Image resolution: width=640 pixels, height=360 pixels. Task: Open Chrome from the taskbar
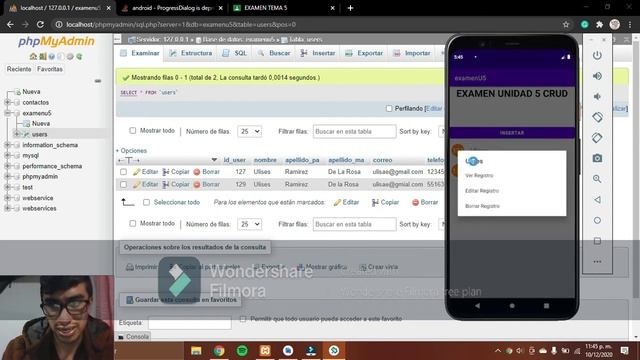[219, 351]
